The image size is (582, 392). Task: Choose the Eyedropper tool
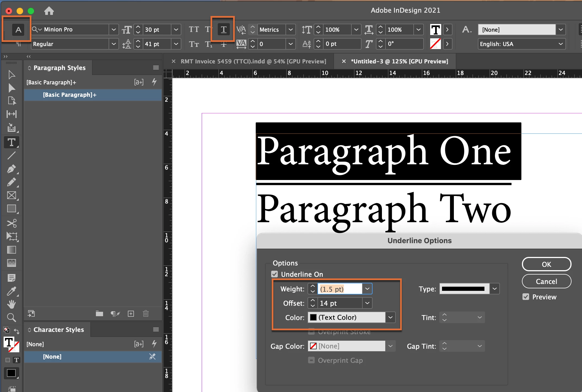click(x=11, y=291)
